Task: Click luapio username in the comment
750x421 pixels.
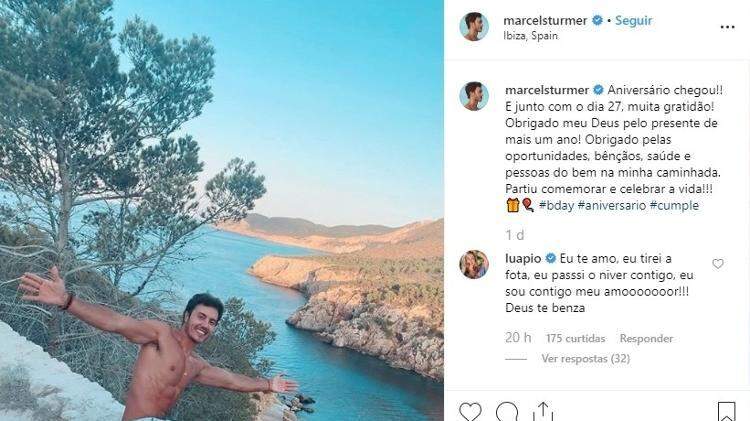Action: pos(524,258)
